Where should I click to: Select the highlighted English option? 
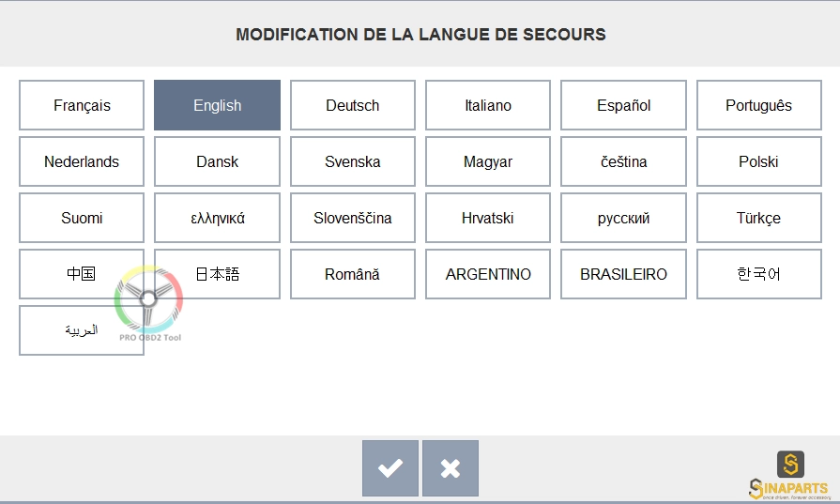pos(217,105)
